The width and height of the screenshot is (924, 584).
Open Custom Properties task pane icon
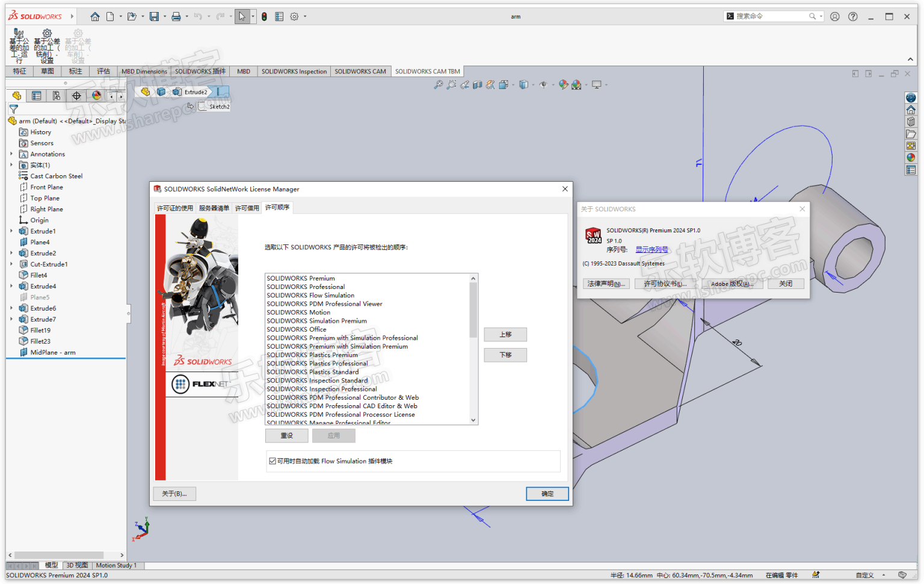coord(911,170)
